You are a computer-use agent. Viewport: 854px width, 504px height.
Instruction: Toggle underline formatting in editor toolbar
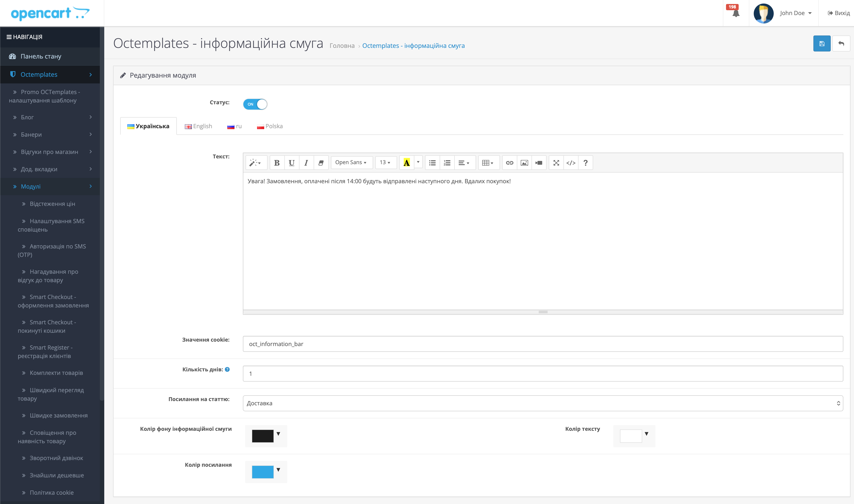(291, 163)
